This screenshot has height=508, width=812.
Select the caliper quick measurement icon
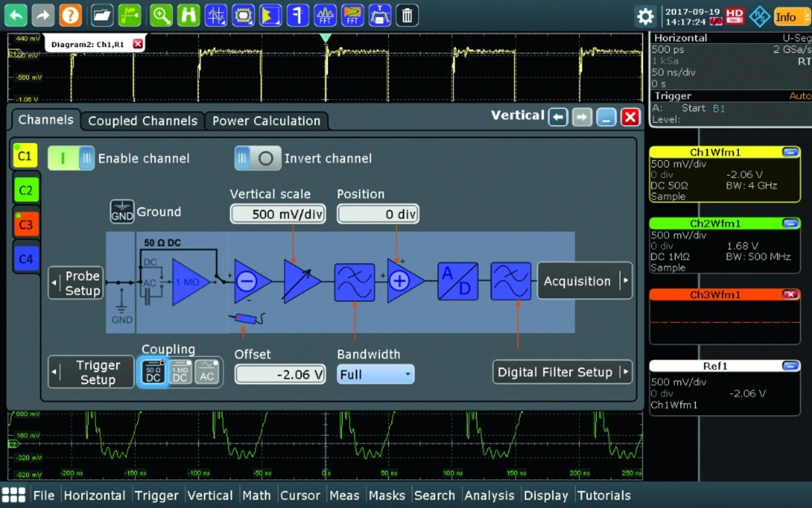coord(298,15)
